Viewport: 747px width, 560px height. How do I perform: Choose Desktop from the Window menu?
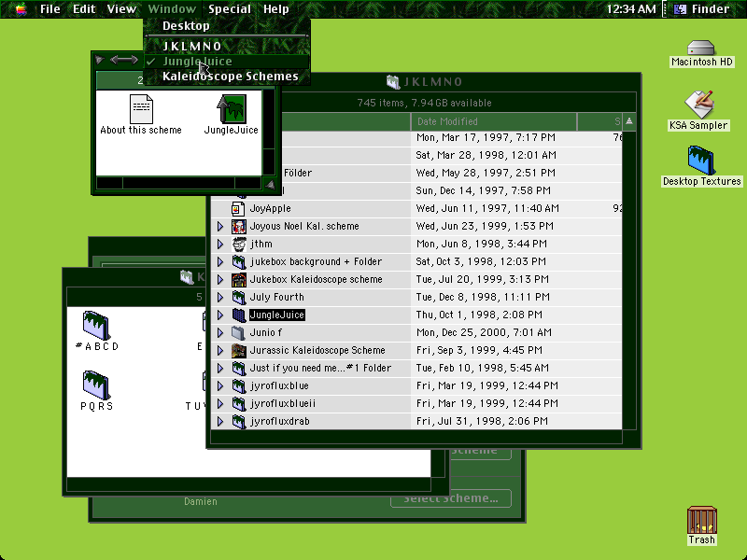(x=227, y=26)
